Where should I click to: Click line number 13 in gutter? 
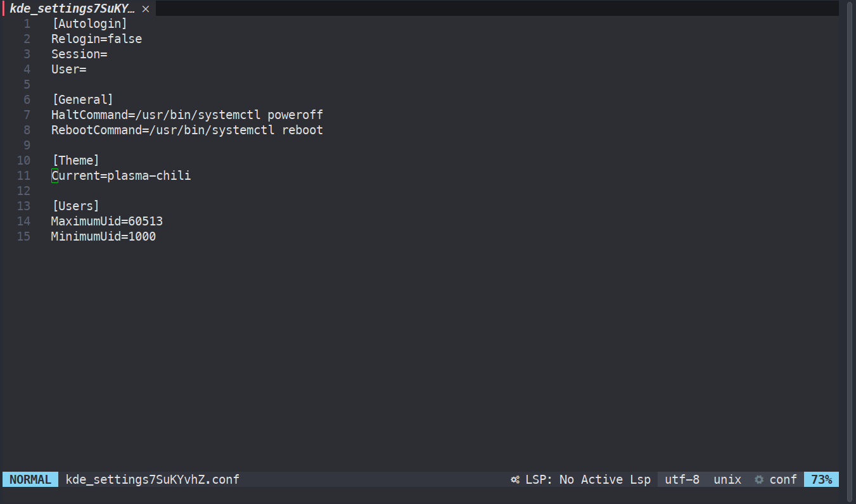click(23, 206)
